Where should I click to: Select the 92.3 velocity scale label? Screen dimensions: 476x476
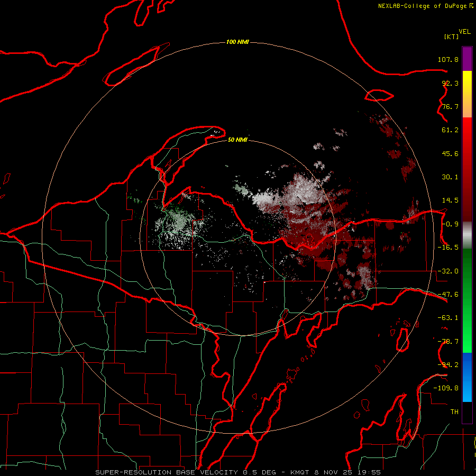coord(450,83)
